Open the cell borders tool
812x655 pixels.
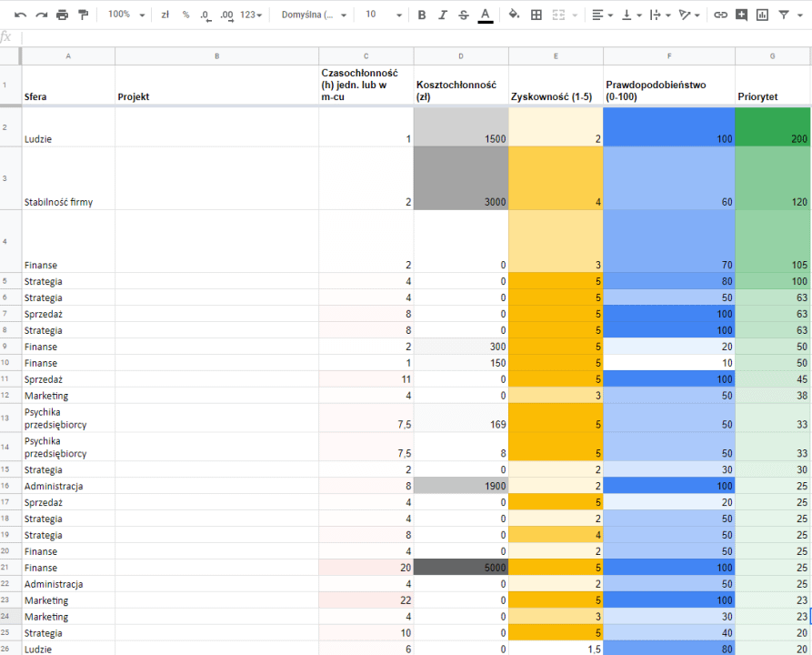tap(536, 15)
